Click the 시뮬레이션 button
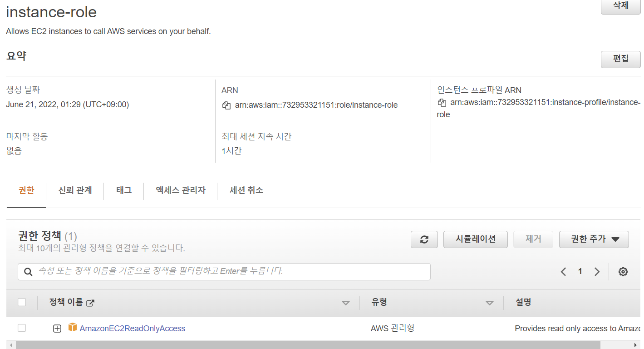Viewport: 644px width, 349px height. click(x=476, y=239)
